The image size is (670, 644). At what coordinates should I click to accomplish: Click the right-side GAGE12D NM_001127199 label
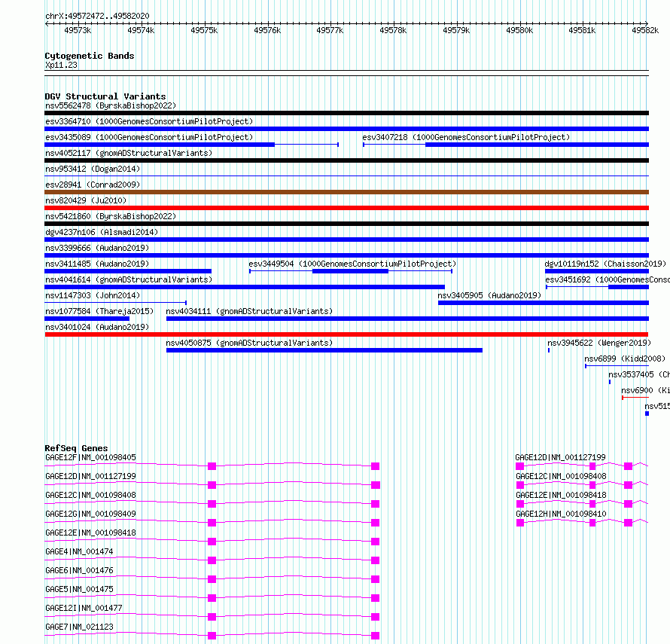[x=561, y=457]
